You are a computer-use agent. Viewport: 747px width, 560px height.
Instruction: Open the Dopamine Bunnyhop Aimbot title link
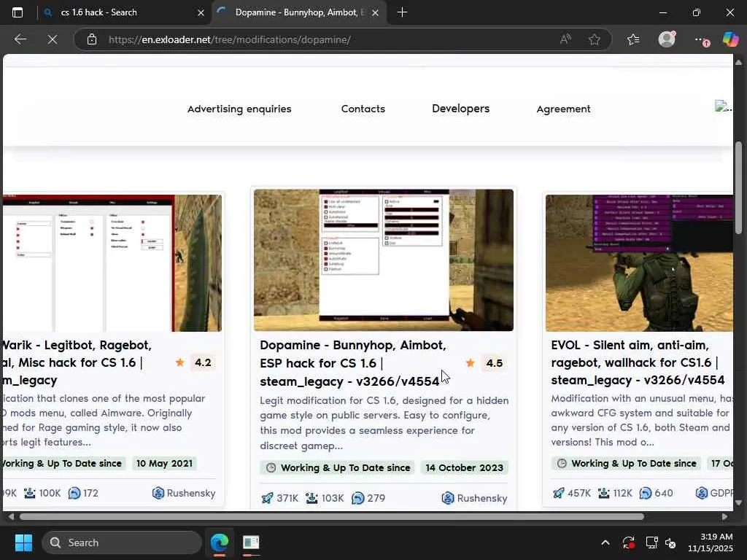click(x=353, y=363)
